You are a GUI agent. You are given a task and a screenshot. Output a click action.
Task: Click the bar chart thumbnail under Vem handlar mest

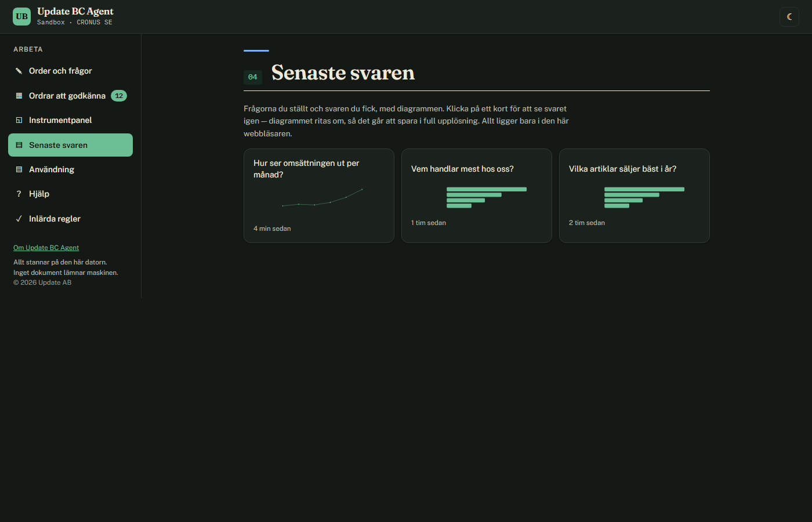487,197
